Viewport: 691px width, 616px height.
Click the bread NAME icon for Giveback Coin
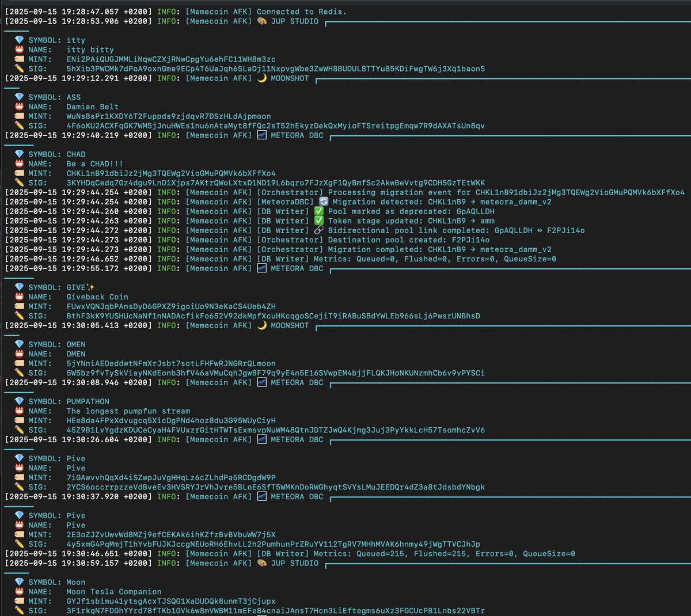click(x=21, y=296)
